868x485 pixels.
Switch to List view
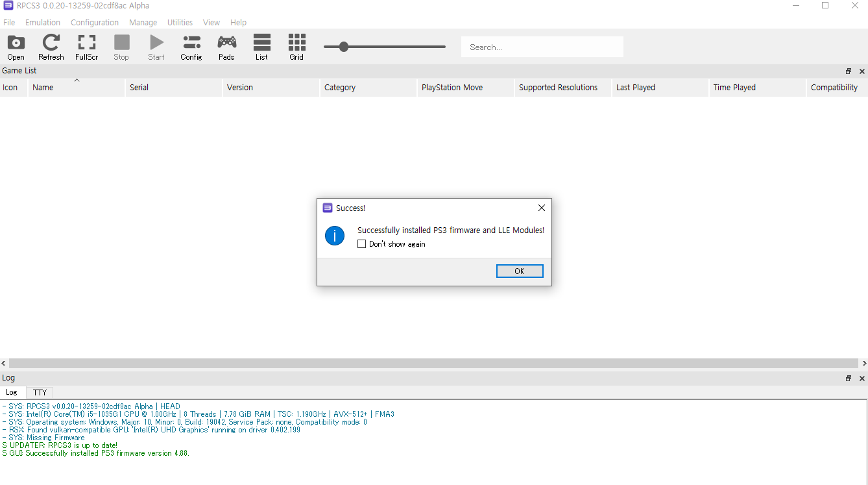pyautogui.click(x=261, y=47)
